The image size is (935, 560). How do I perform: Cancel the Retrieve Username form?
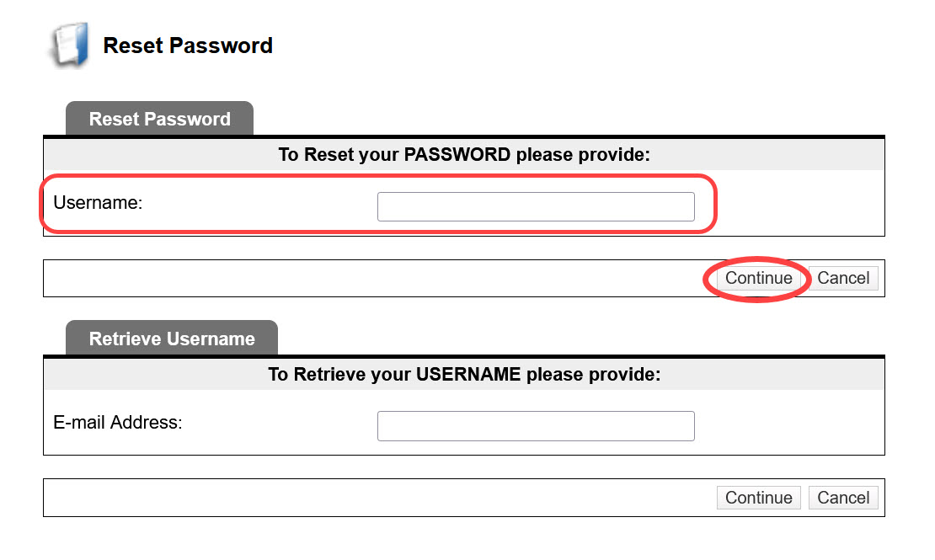tap(843, 498)
